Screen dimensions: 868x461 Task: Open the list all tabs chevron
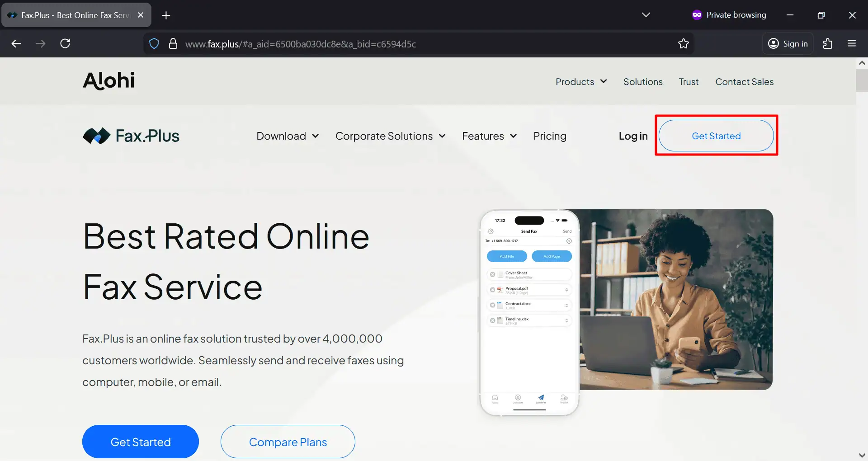tap(646, 15)
